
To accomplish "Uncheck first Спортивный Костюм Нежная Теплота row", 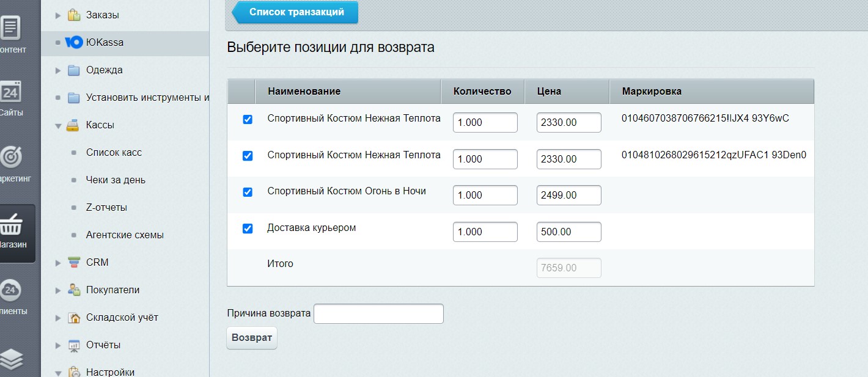I will tap(248, 120).
